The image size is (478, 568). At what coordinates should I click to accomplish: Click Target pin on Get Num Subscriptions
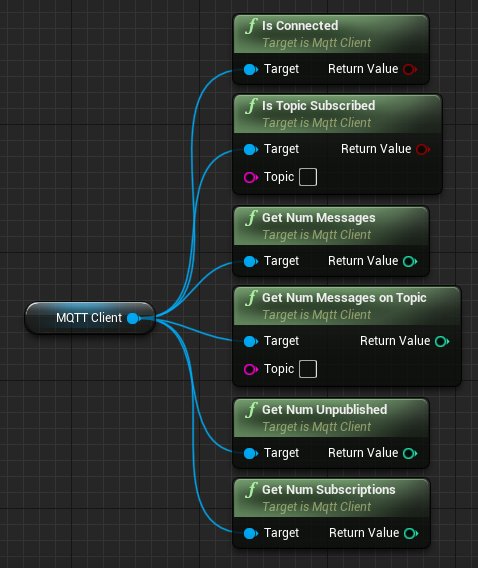coord(251,533)
